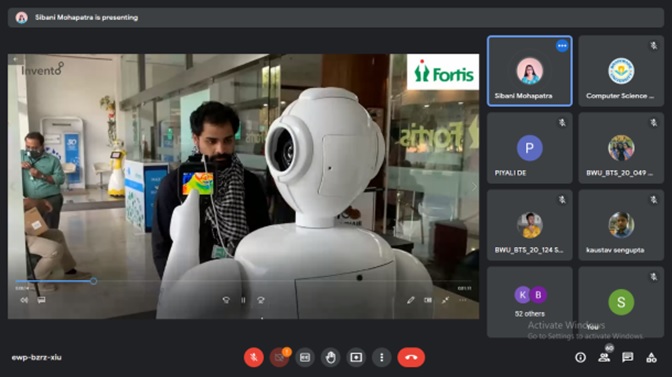Open the present now option
The width and height of the screenshot is (672, 377).
356,357
